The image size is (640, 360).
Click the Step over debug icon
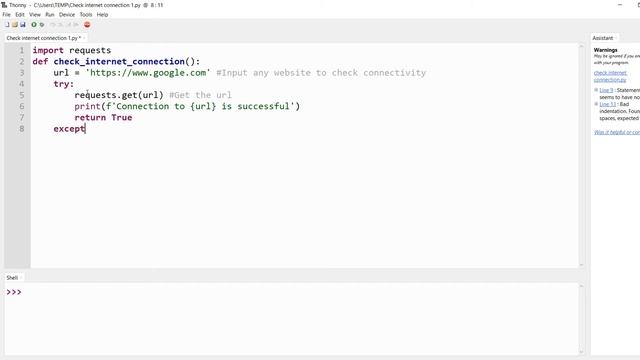[53, 24]
